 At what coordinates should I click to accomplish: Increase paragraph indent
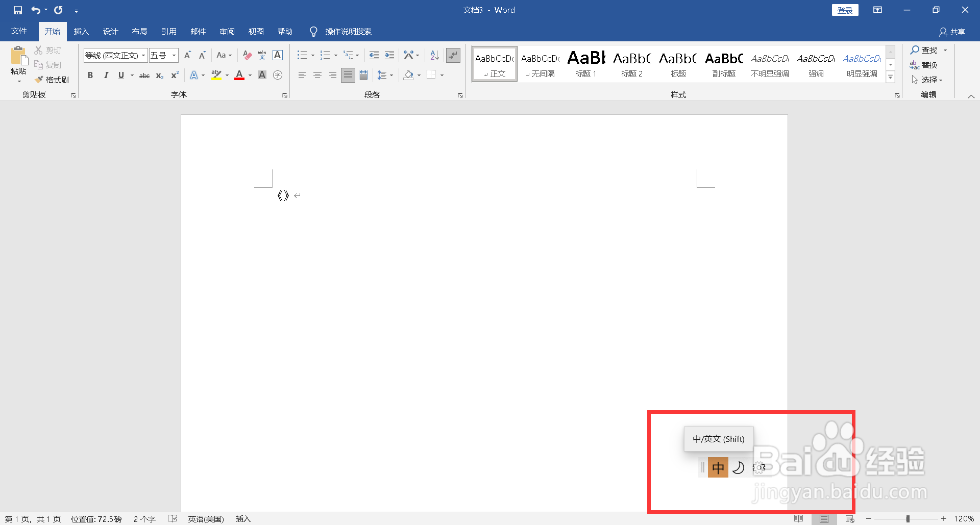(389, 55)
